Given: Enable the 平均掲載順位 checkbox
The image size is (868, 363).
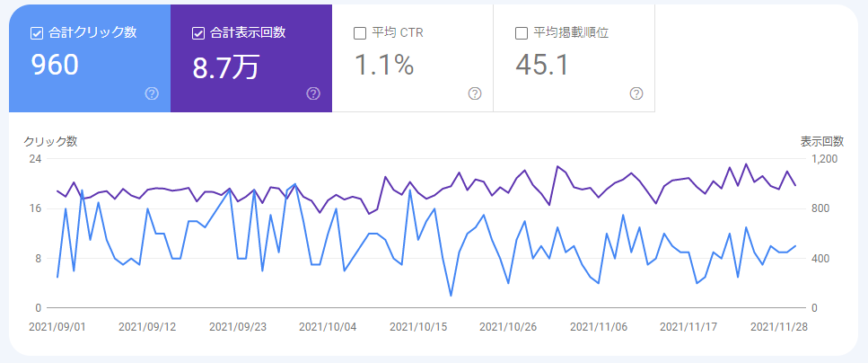Looking at the screenshot, I should pos(521,33).
